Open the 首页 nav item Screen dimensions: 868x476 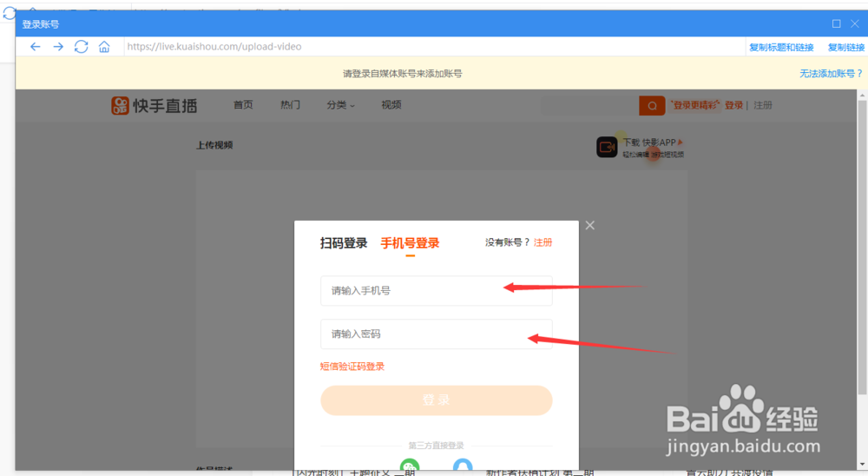tap(243, 105)
